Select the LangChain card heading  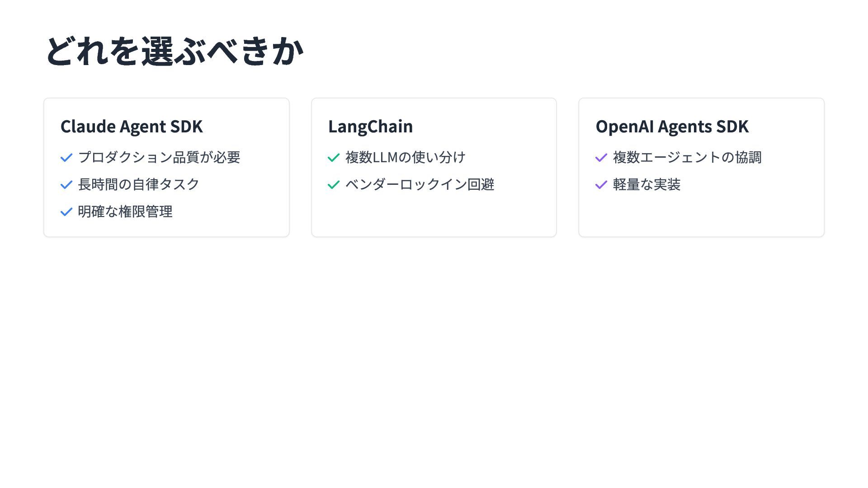(370, 127)
